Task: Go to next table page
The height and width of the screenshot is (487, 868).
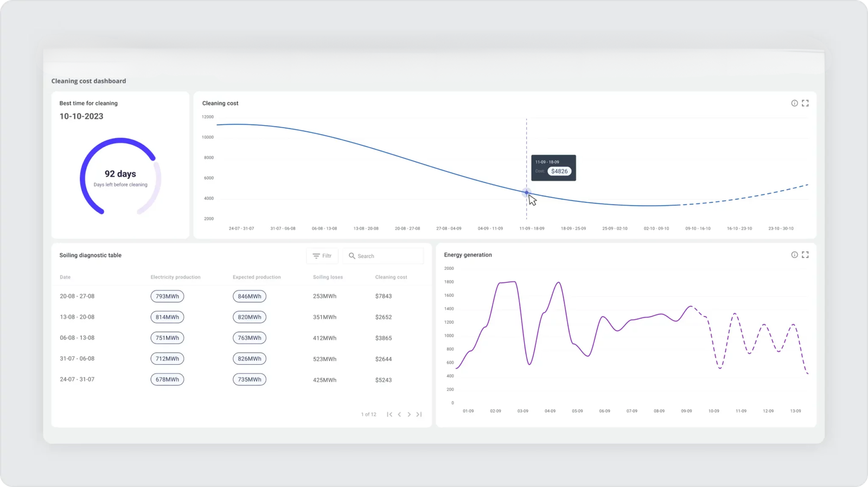Action: [x=409, y=414]
